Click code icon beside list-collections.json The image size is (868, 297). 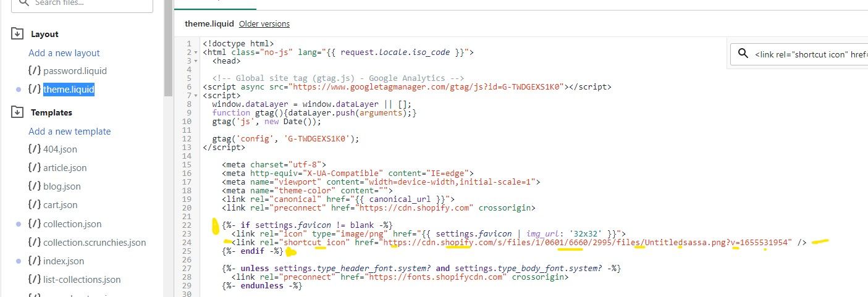coord(34,280)
